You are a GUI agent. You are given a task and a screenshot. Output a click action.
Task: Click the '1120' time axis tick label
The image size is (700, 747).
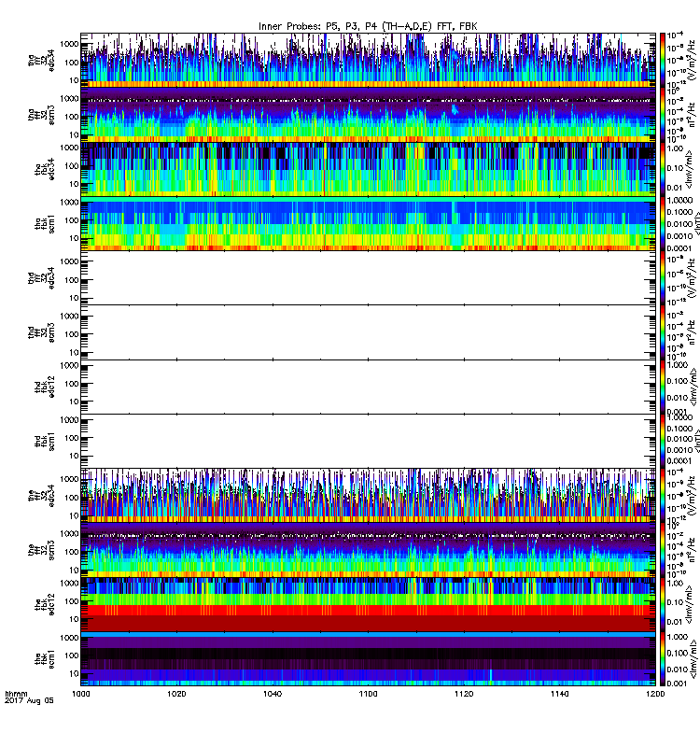point(464,694)
